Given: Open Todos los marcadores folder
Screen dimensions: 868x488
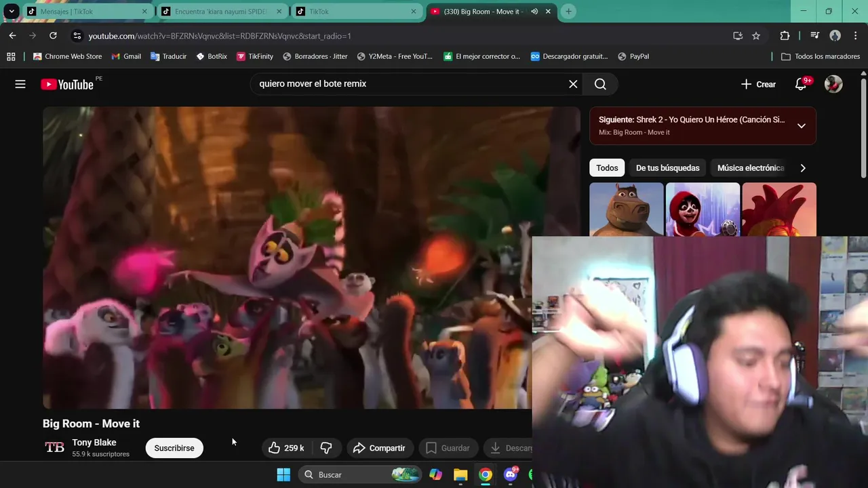Looking at the screenshot, I should (x=821, y=56).
